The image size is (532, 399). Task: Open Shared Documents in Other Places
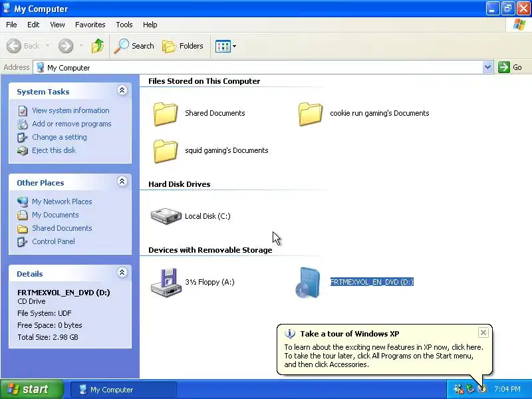coord(62,228)
